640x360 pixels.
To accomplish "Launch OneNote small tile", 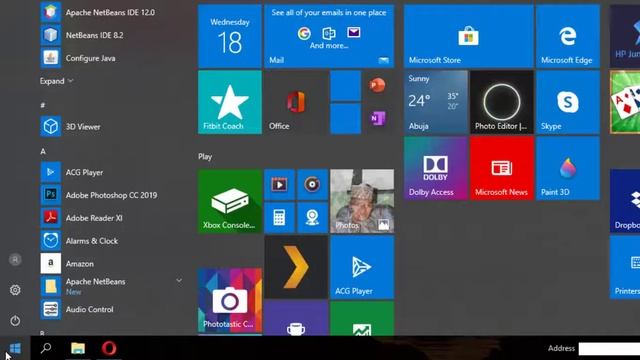I will [378, 119].
